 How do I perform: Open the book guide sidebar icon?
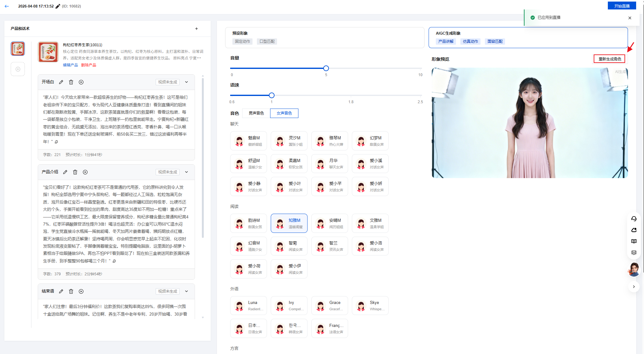coord(634,241)
